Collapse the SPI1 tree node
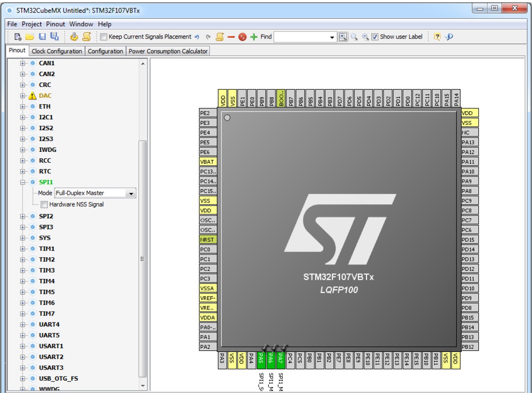Image resolution: width=532 pixels, height=393 pixels. 23,183
